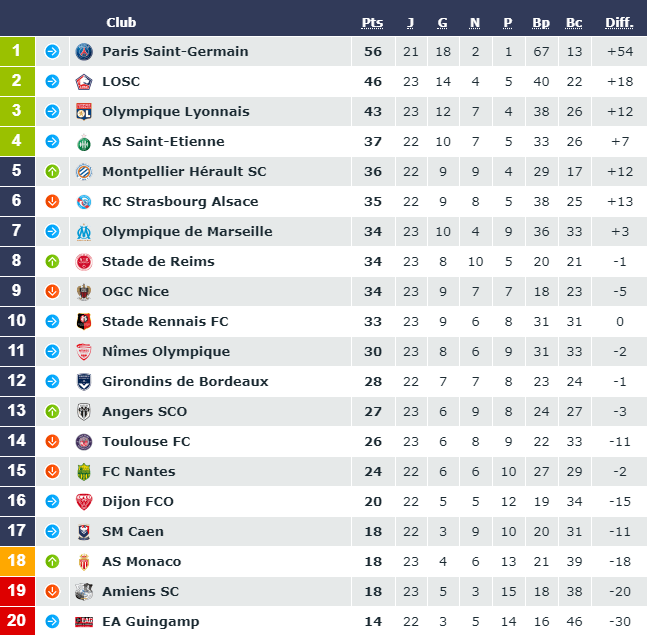Click the Club column header
Screen dimensions: 647x635
(x=121, y=22)
